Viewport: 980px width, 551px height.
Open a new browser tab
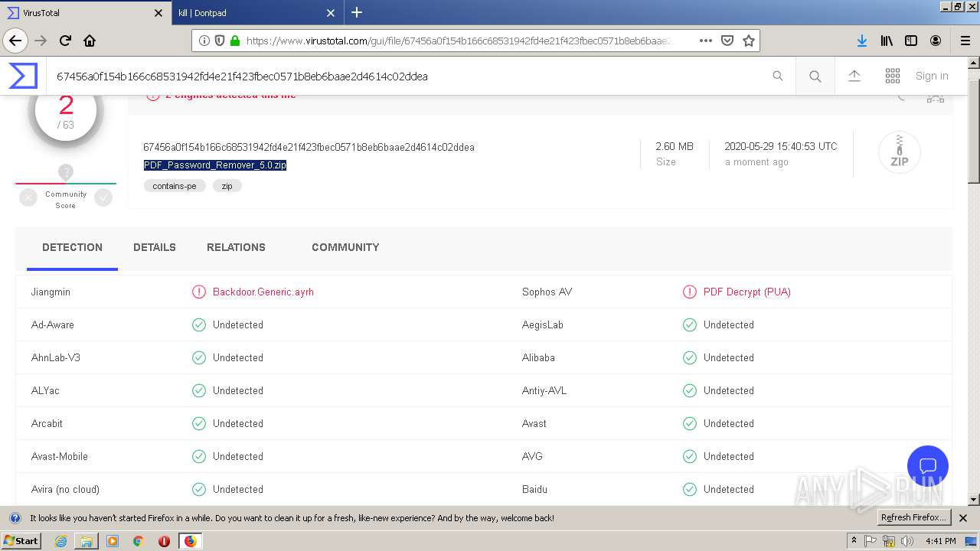coord(357,12)
